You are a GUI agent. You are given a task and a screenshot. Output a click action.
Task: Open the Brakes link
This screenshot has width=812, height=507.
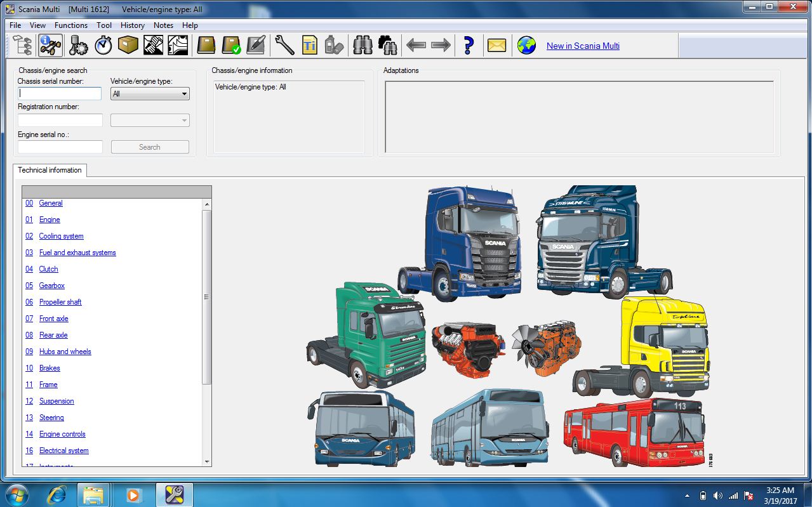click(x=50, y=368)
